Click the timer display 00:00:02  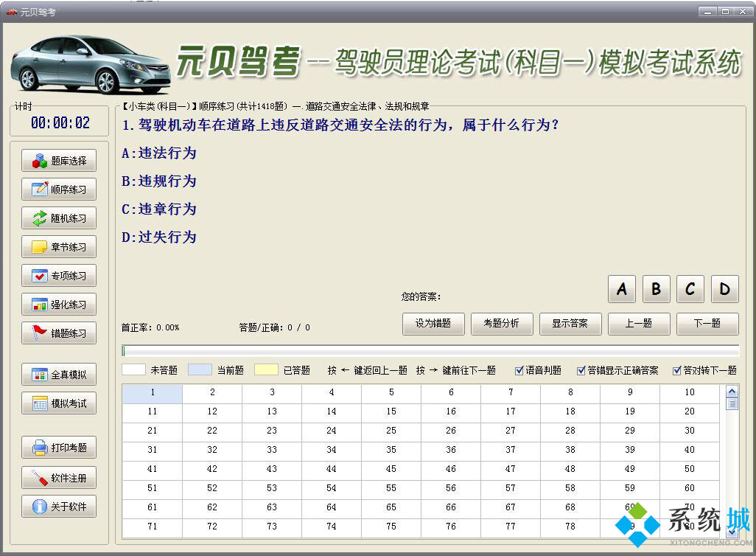pyautogui.click(x=60, y=123)
